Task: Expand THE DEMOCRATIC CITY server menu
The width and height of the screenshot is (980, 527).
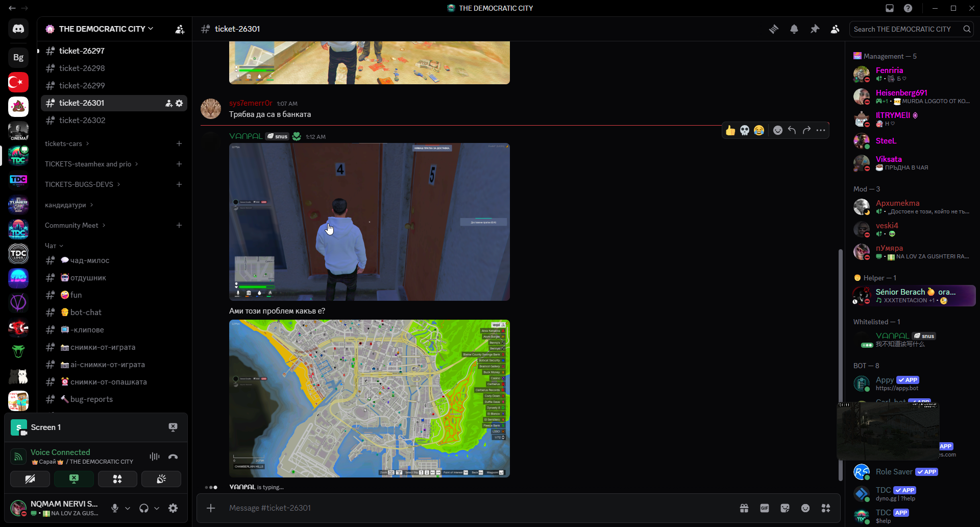Action: click(106, 29)
